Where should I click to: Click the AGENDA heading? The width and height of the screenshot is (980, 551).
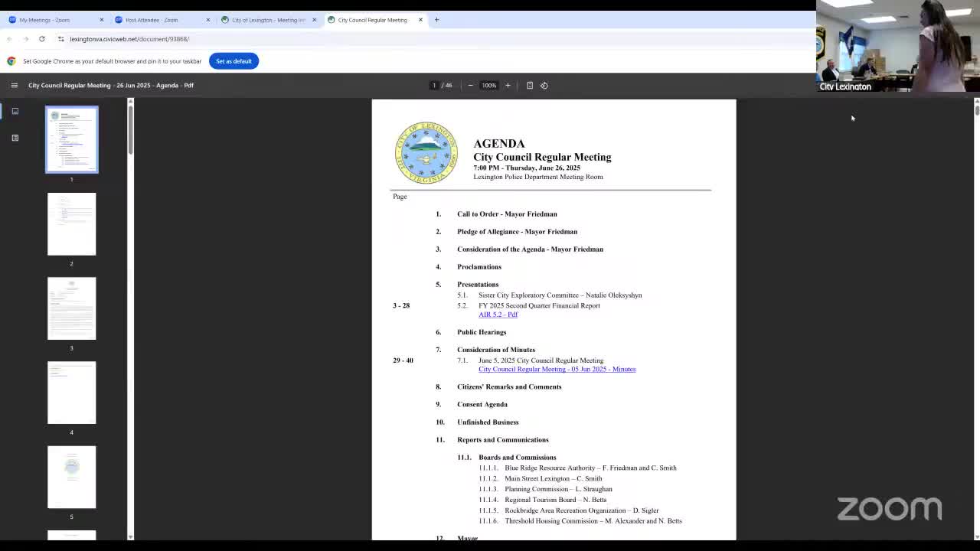tap(499, 144)
